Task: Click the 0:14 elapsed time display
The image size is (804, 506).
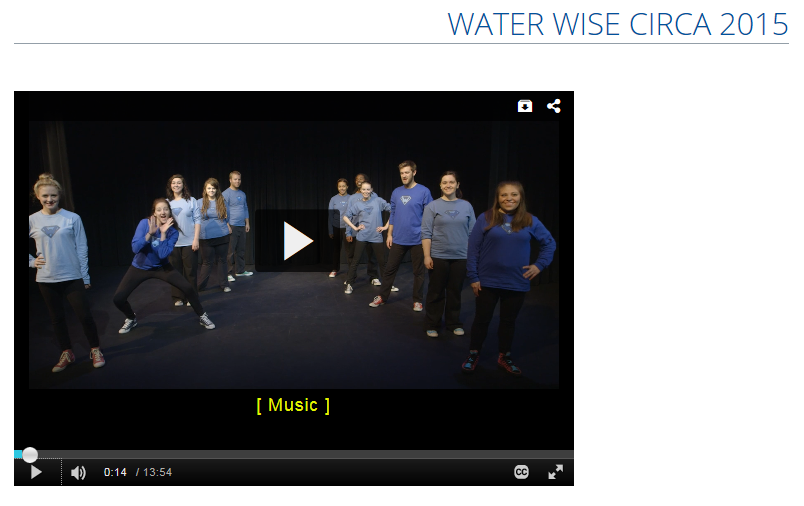Action: [115, 472]
